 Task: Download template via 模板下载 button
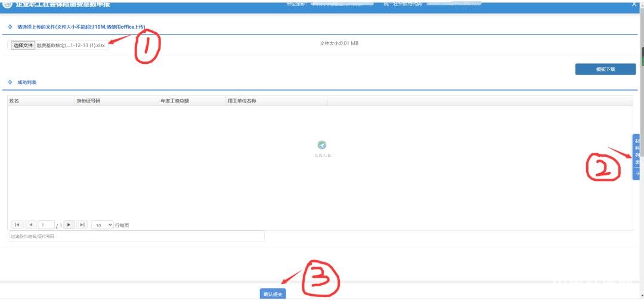point(605,69)
